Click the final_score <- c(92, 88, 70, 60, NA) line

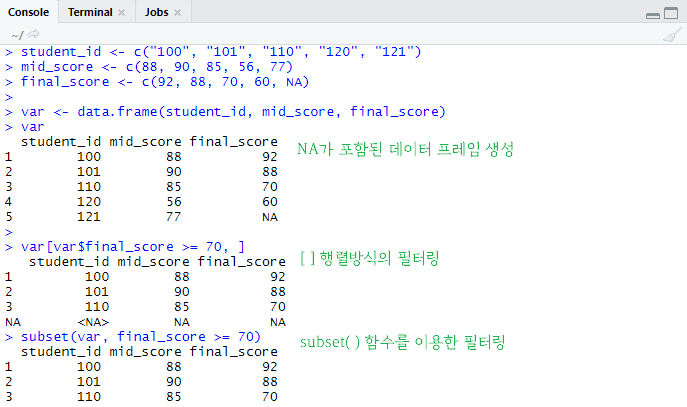coord(165,82)
